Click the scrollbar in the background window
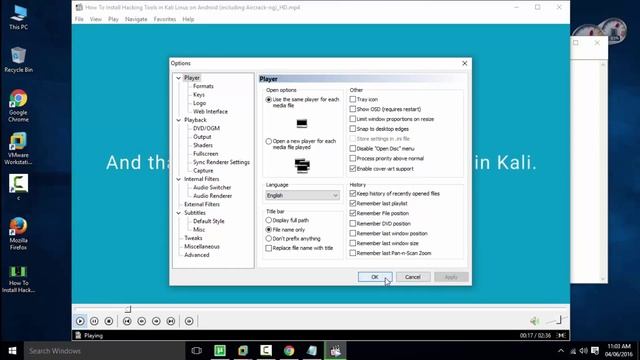The image size is (640, 360). tap(603, 171)
